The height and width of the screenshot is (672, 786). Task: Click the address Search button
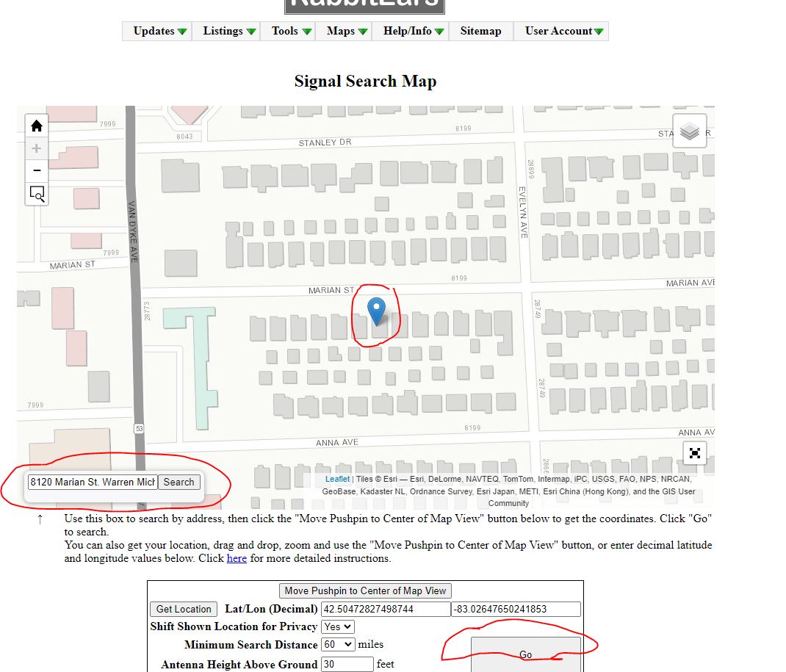(179, 483)
